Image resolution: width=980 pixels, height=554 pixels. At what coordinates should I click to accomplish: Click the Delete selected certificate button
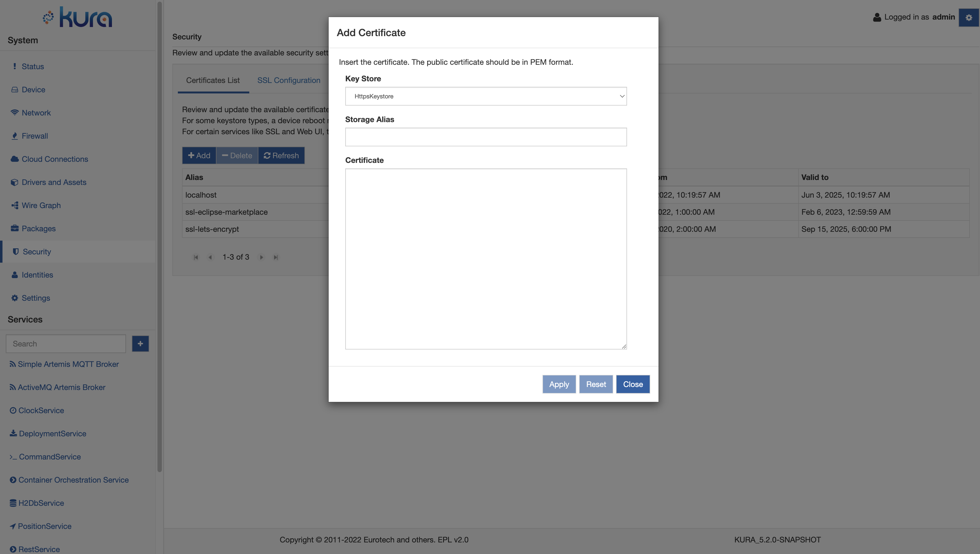click(237, 155)
